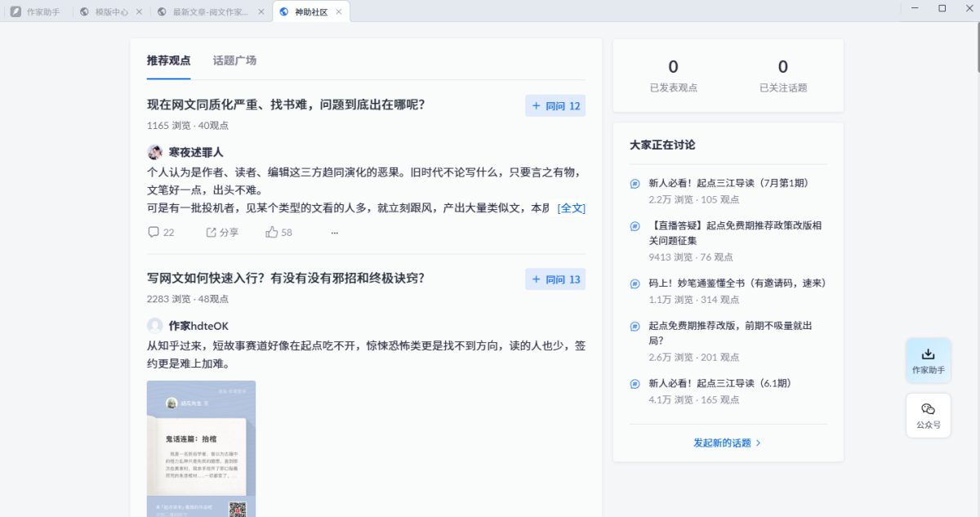The width and height of the screenshot is (980, 517).
Task: Open topic 新人必看！起点三江导读（7月第1期）
Action: [x=728, y=183]
